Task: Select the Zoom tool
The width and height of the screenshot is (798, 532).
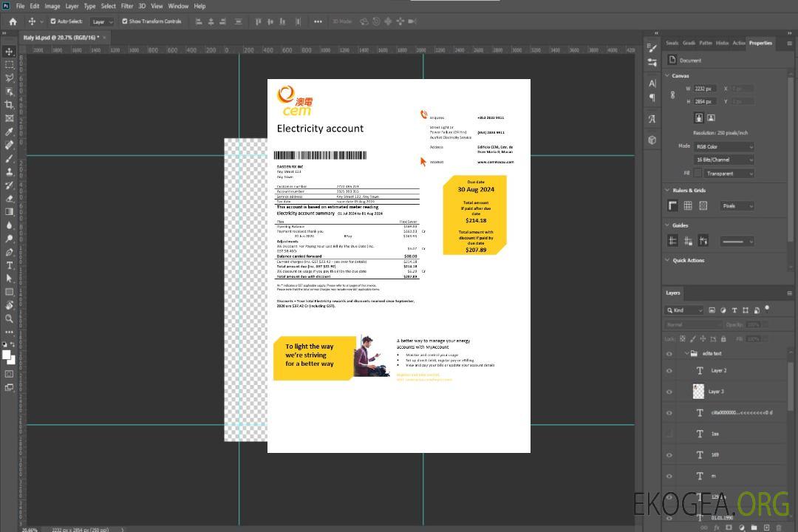Action: click(x=9, y=318)
